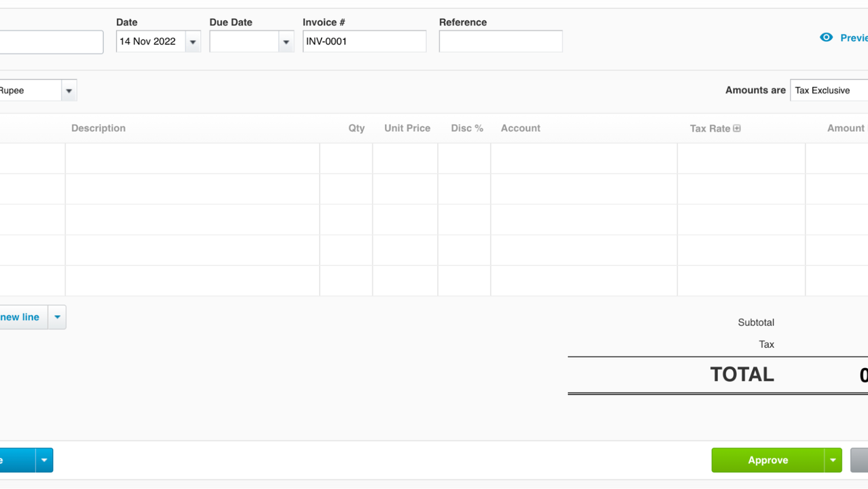868x489 pixels.
Task: Click the empty Due Date field
Action: (x=244, y=41)
